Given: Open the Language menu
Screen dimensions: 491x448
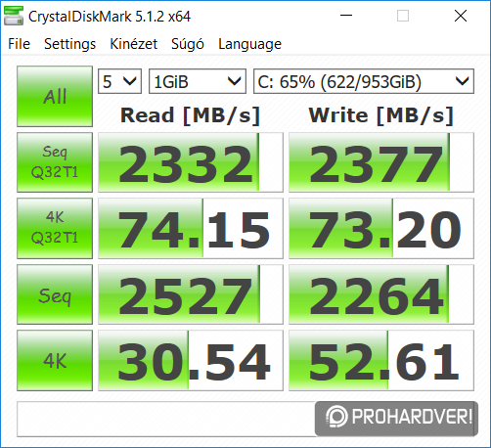Looking at the screenshot, I should [x=249, y=44].
